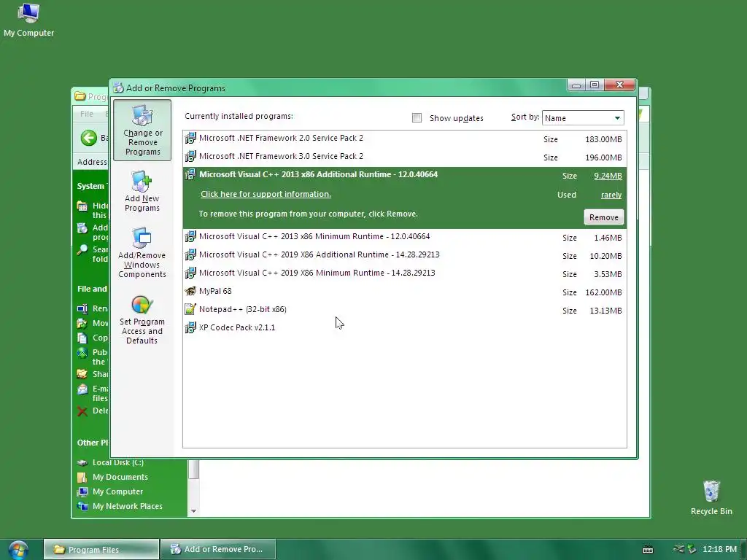Click here for support information link

tap(266, 194)
